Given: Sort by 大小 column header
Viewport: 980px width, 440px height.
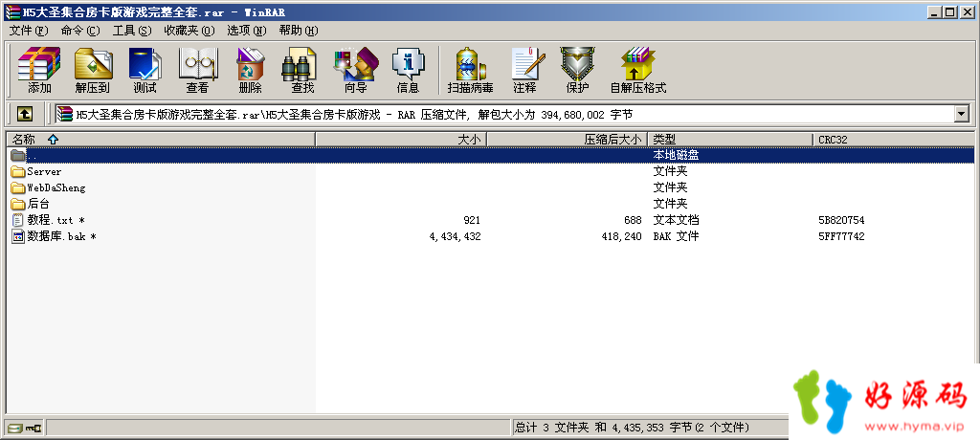Looking at the screenshot, I should (401, 140).
